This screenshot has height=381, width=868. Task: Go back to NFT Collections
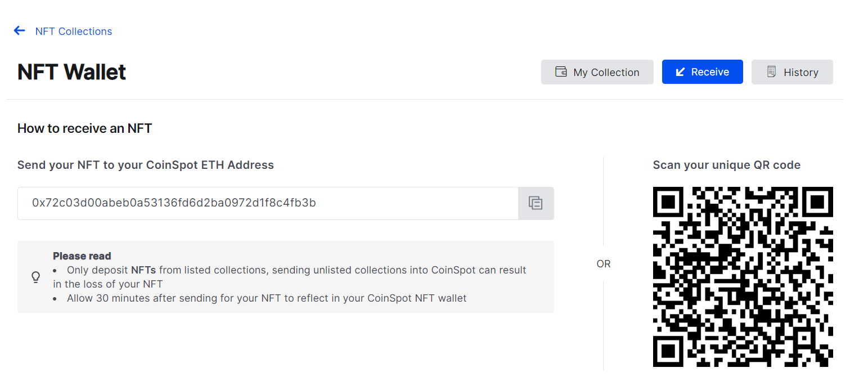click(x=74, y=32)
